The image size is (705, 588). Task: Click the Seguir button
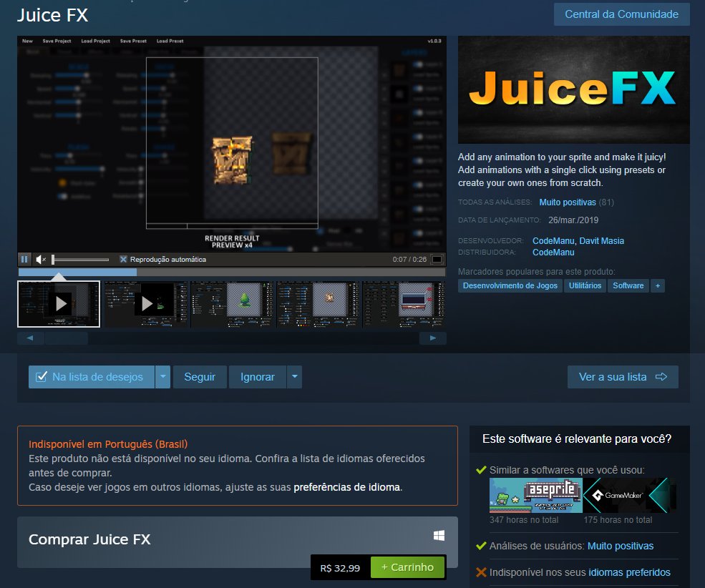(x=200, y=377)
